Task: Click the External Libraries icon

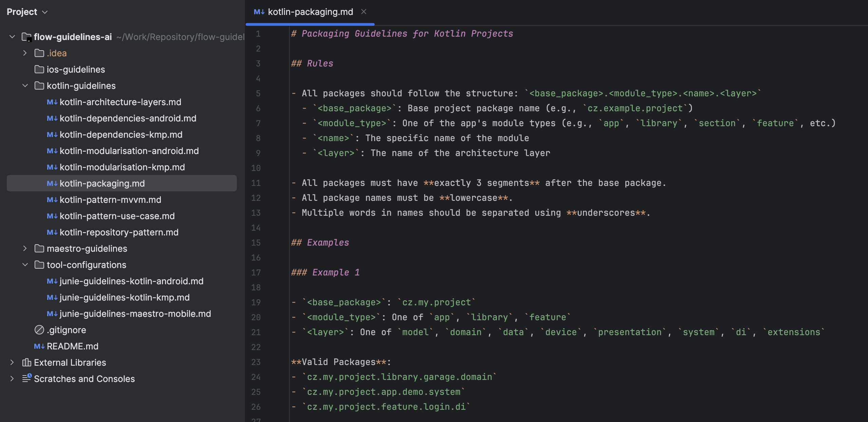Action: pyautogui.click(x=26, y=362)
